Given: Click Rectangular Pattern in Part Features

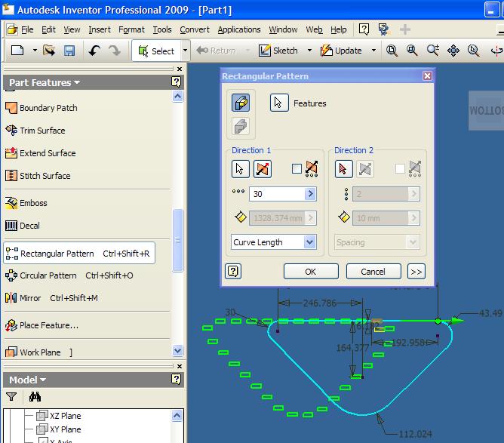Looking at the screenshot, I should tap(79, 254).
